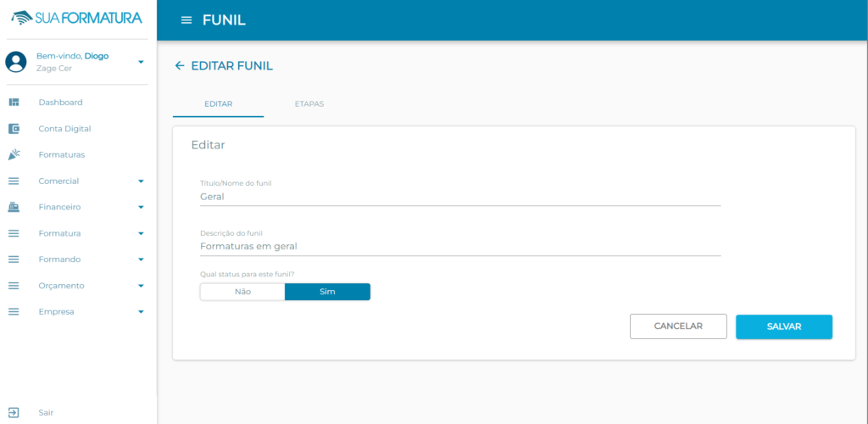This screenshot has height=424, width=868.
Task: Click the Sair logout icon
Action: tap(14, 412)
